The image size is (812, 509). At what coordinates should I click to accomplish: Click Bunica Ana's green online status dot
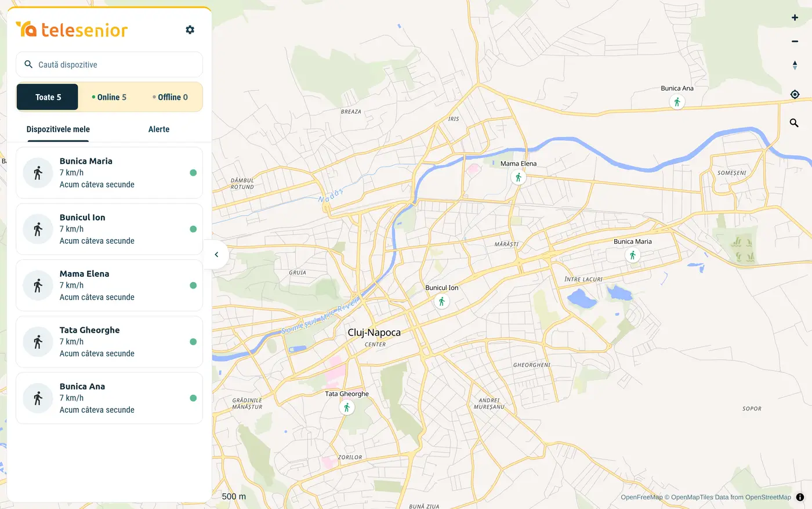193,398
